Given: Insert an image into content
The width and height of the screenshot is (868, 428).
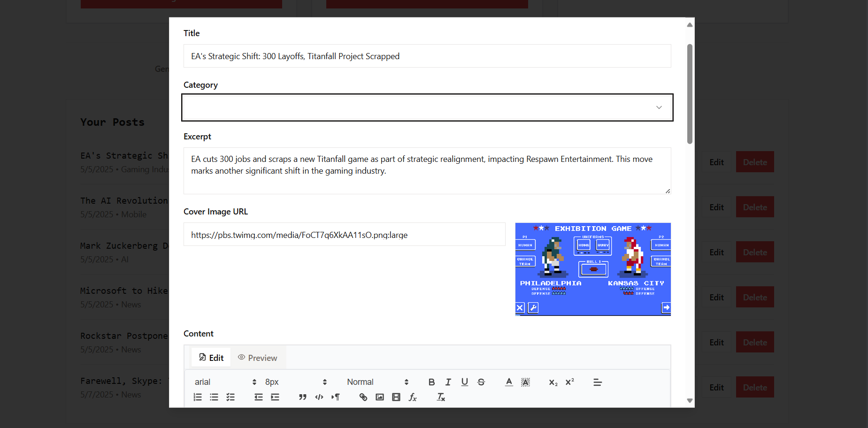Looking at the screenshot, I should pyautogui.click(x=380, y=397).
